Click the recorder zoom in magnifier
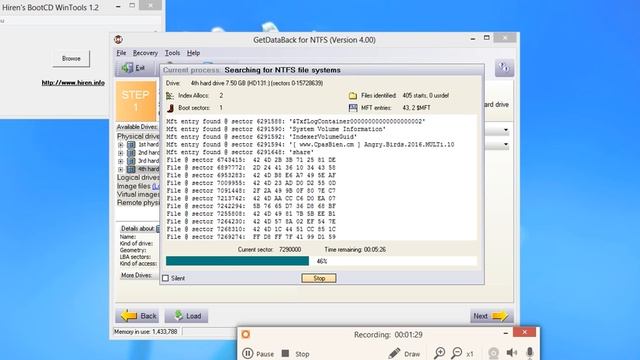Viewport: 640px width, 360px height. (440, 353)
